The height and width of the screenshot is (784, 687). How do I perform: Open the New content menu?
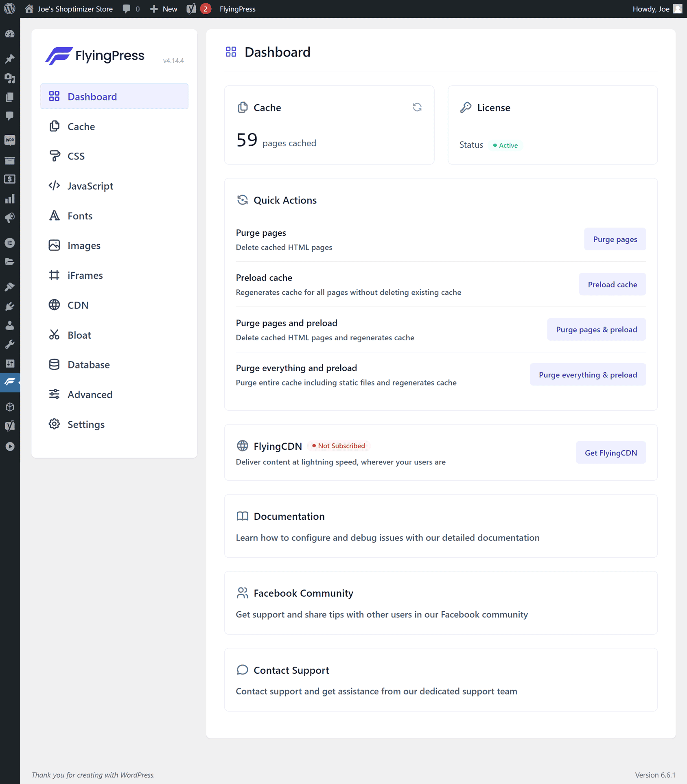point(164,9)
